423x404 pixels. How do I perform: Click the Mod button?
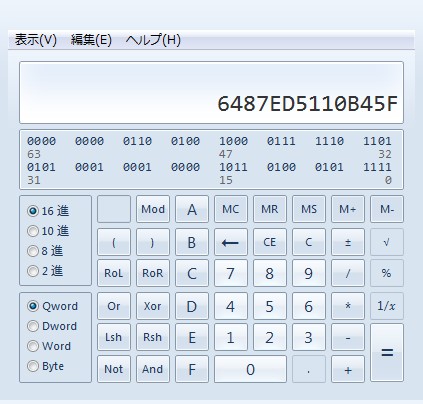[x=153, y=209]
